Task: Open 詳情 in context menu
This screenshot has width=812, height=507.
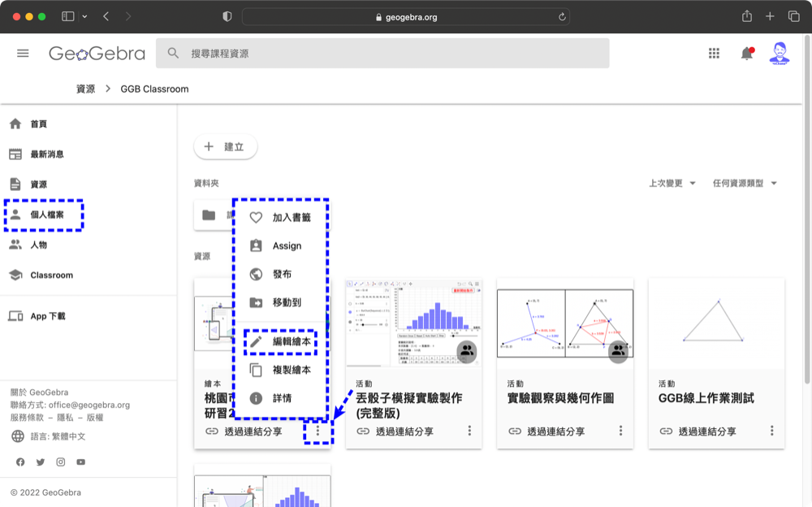Action: (281, 398)
